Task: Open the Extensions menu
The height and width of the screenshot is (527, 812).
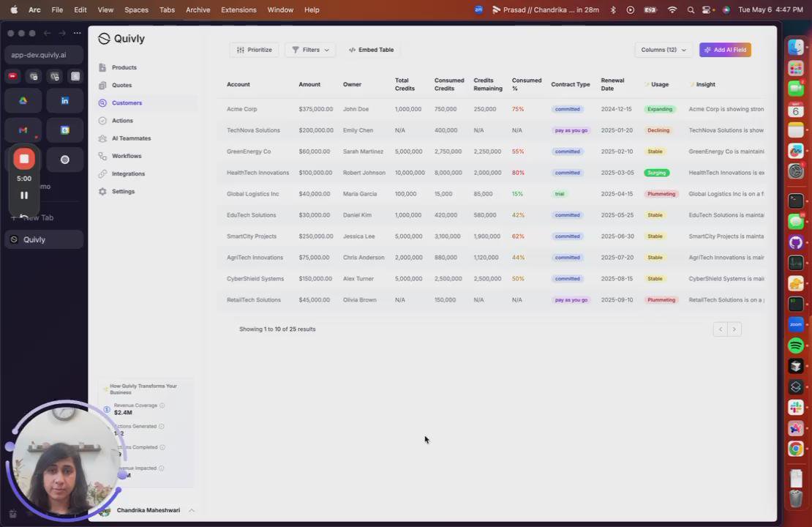Action: click(x=238, y=10)
